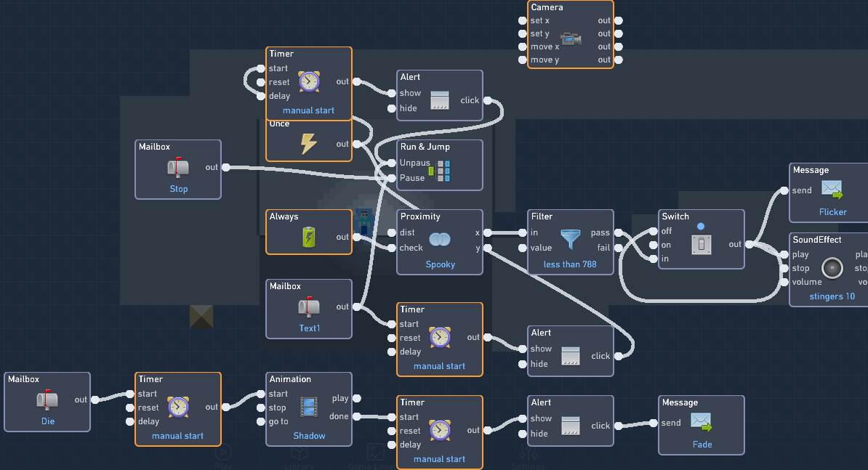
Task: Toggle the Switch node's light switch icon
Action: click(x=702, y=245)
